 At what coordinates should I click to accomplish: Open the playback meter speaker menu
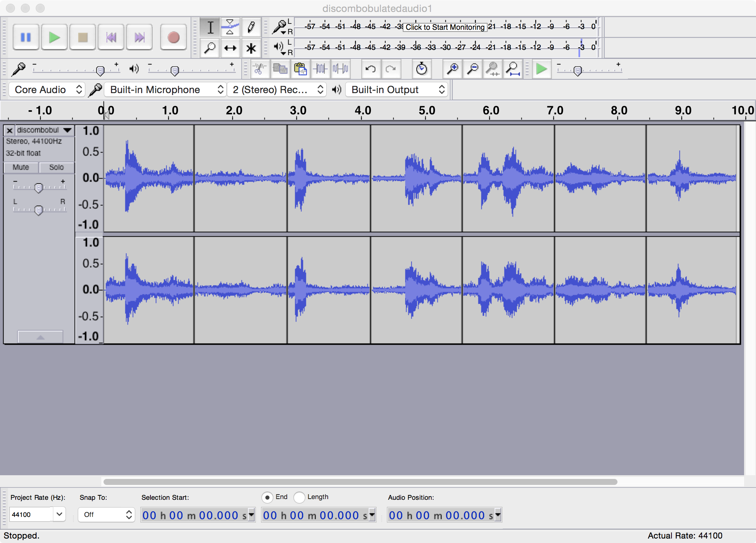pyautogui.click(x=279, y=48)
